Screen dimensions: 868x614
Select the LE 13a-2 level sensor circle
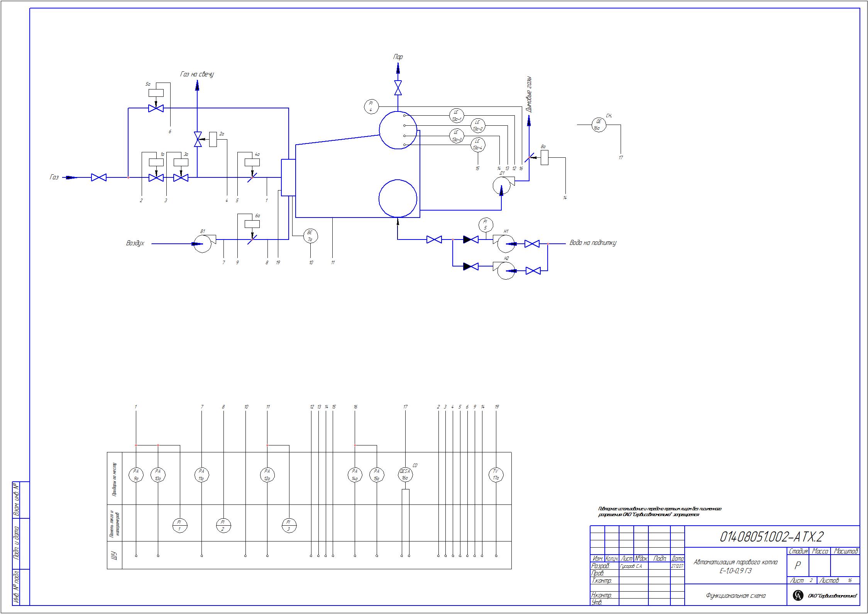pyautogui.click(x=478, y=125)
